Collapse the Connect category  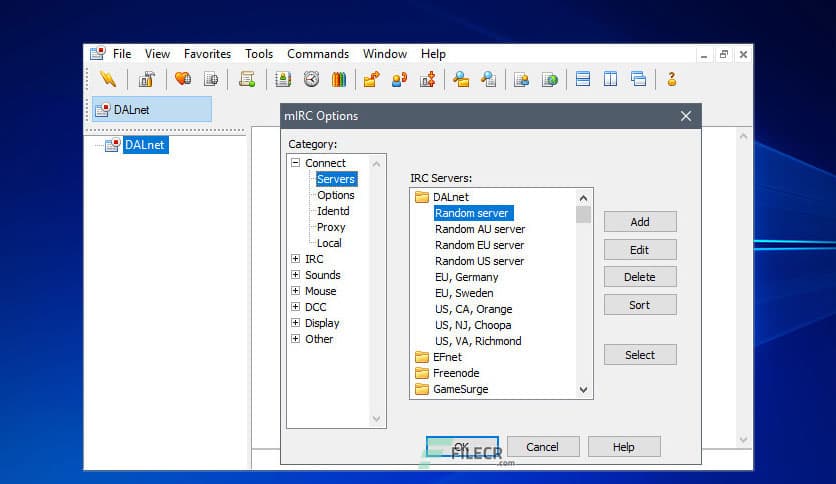pyautogui.click(x=295, y=163)
